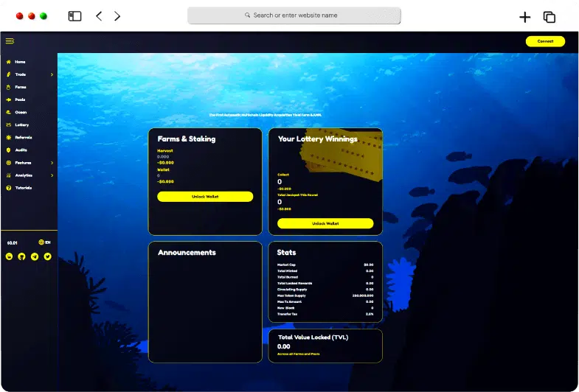Go to the Ocean page
Screen dimensions: 579x392
click(21, 112)
